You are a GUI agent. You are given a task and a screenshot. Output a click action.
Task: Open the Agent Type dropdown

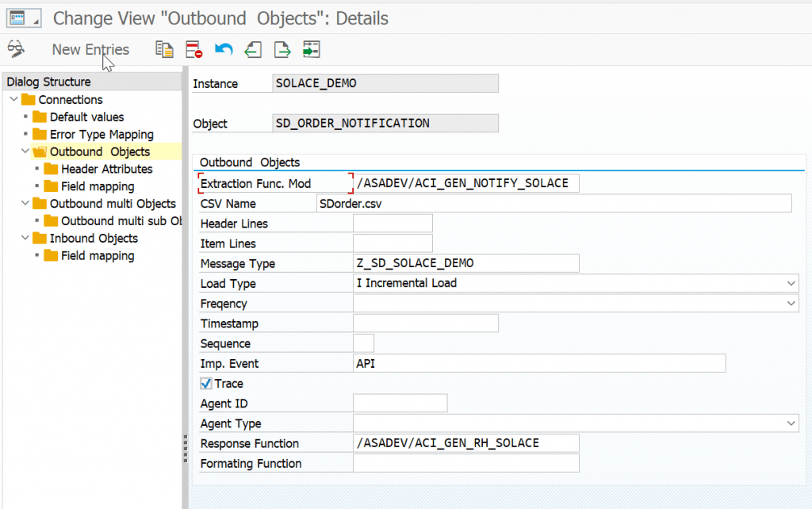click(791, 423)
